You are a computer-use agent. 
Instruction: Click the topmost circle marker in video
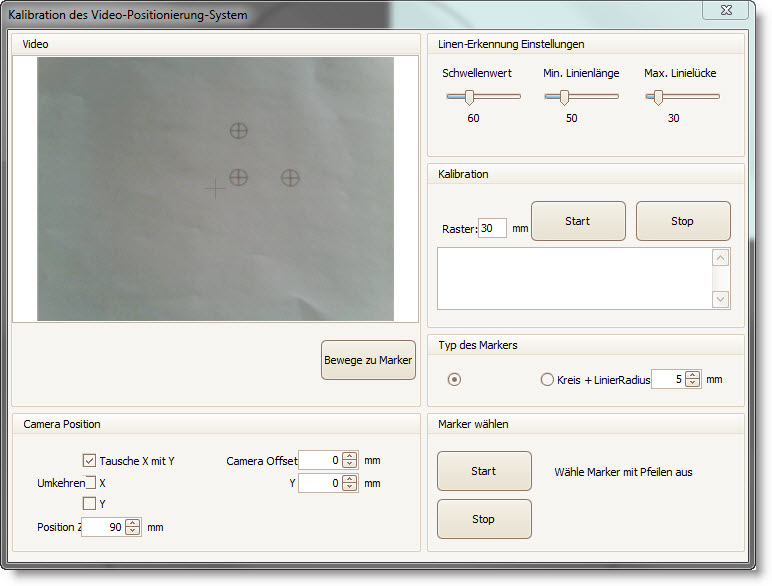coord(238,130)
